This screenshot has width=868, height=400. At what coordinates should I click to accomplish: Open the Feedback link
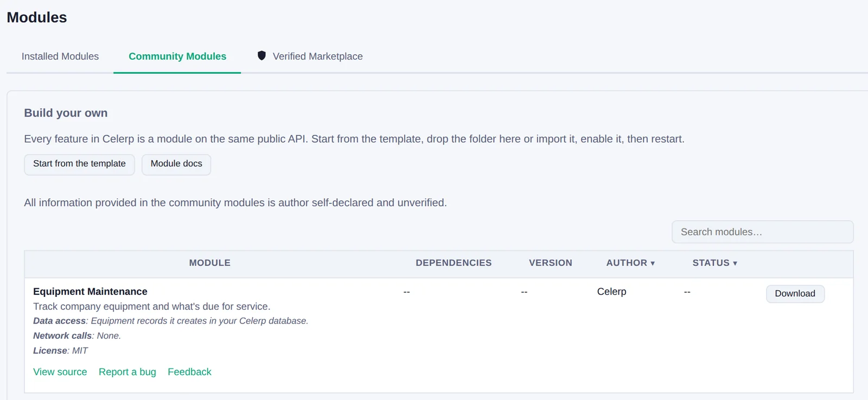point(189,372)
